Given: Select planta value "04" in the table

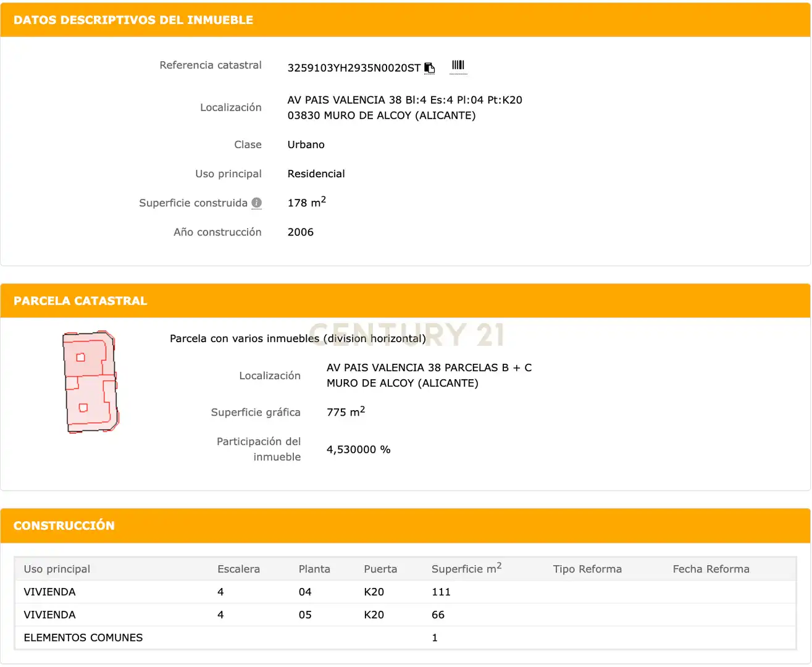Looking at the screenshot, I should click(305, 592).
